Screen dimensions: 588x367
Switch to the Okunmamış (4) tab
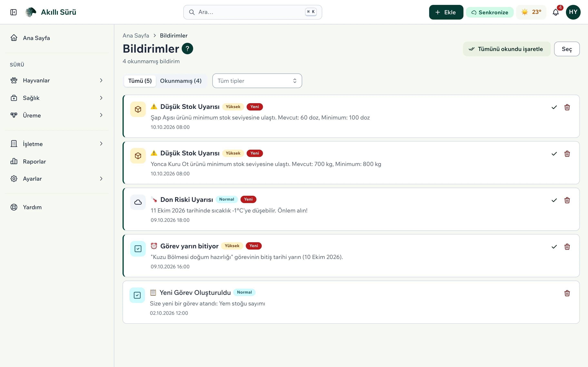(x=181, y=81)
